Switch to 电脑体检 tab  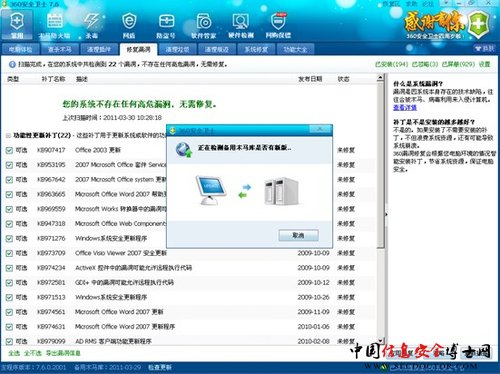(20, 49)
